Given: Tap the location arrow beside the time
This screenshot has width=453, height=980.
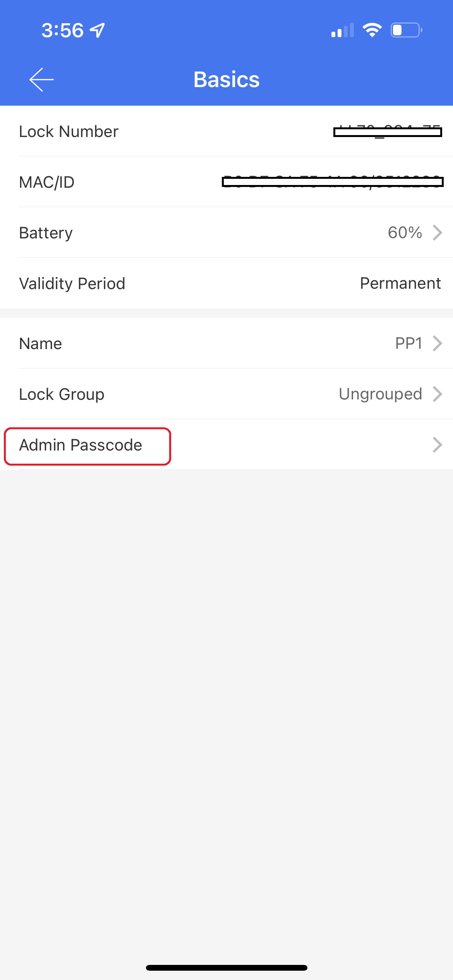Looking at the screenshot, I should [x=97, y=30].
